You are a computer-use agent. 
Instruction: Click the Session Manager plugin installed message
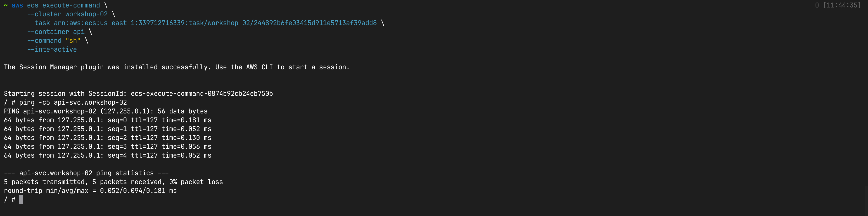[x=177, y=67]
